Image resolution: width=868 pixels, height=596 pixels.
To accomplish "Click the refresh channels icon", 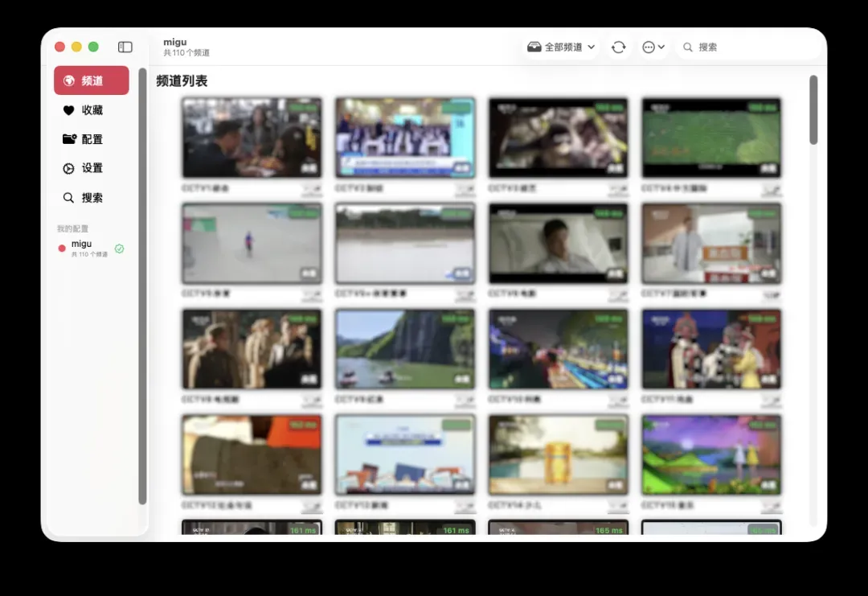I will [x=618, y=47].
